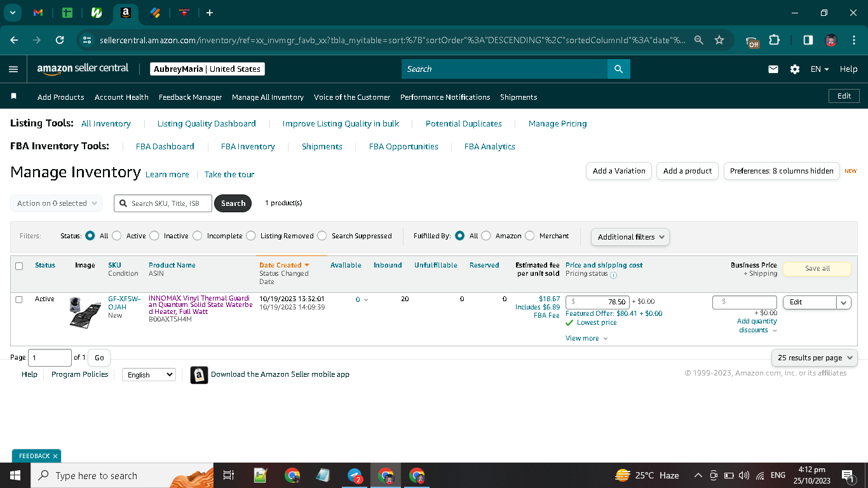868x488 pixels.
Task: Select Listing Removed radio button
Action: (251, 236)
